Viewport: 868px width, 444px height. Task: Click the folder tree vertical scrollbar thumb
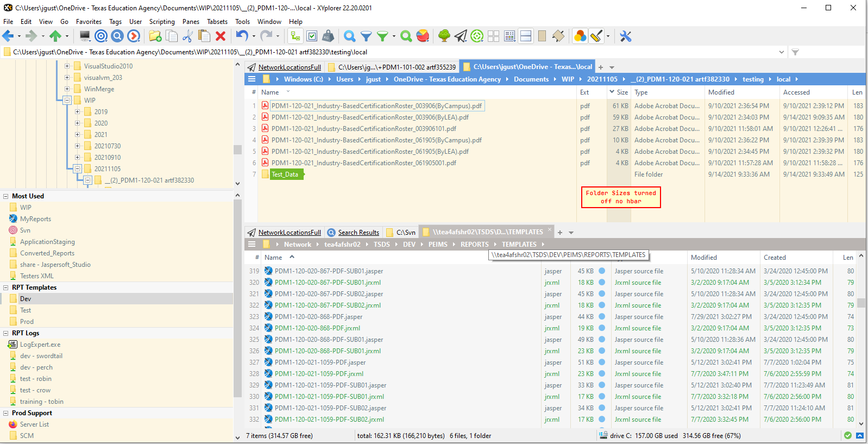[x=237, y=149]
